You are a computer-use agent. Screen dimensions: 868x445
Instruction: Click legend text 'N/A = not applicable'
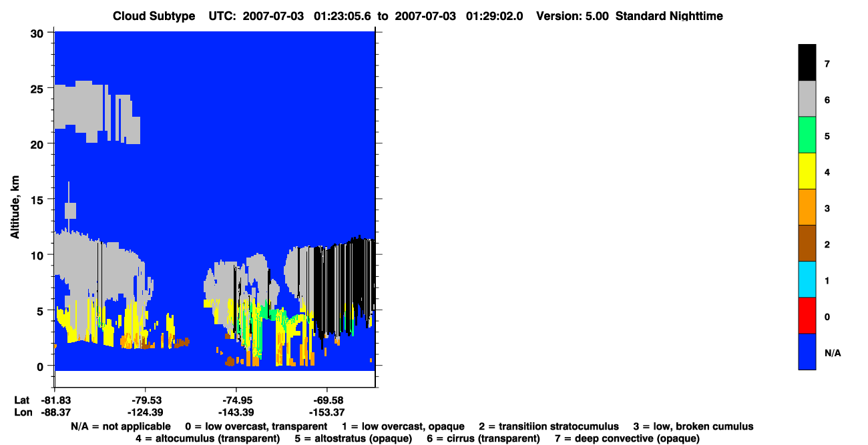click(x=120, y=426)
